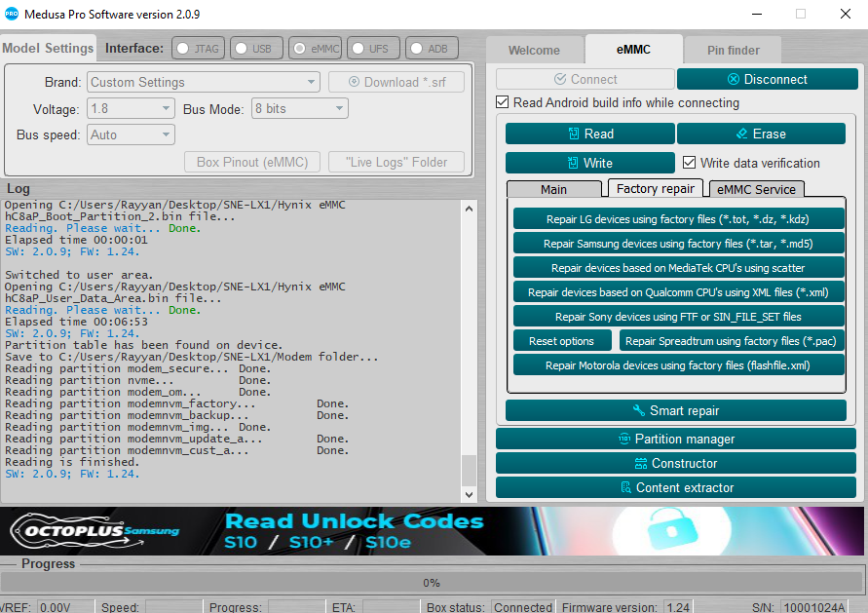Image resolution: width=868 pixels, height=613 pixels.
Task: Click the padlock graphic in the banner
Action: pyautogui.click(x=671, y=530)
